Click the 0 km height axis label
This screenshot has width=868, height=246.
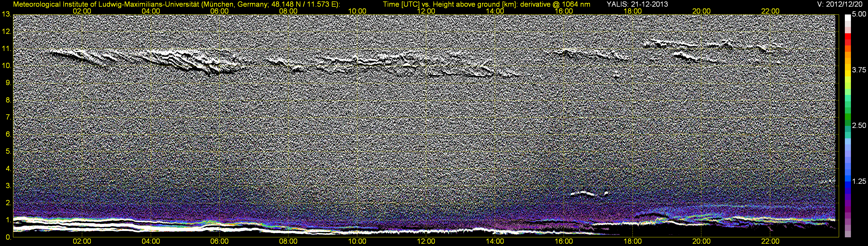[x=8, y=237]
